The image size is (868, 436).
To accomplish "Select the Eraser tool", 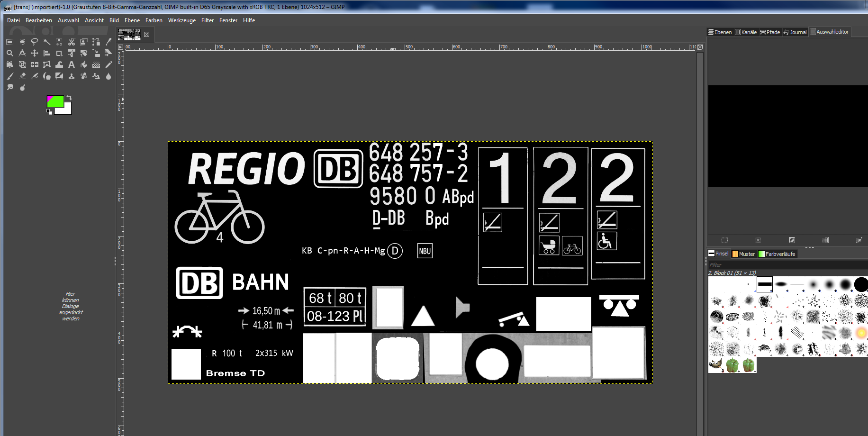I will (22, 76).
